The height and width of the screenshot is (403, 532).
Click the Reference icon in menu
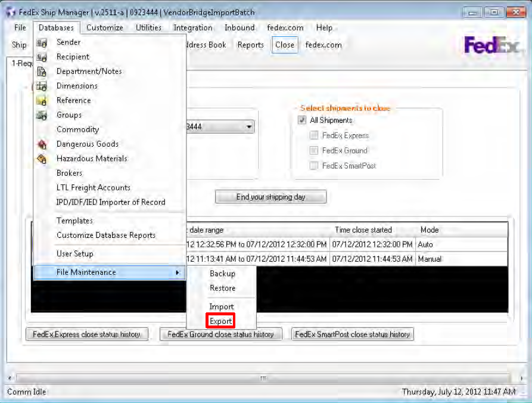[41, 101]
